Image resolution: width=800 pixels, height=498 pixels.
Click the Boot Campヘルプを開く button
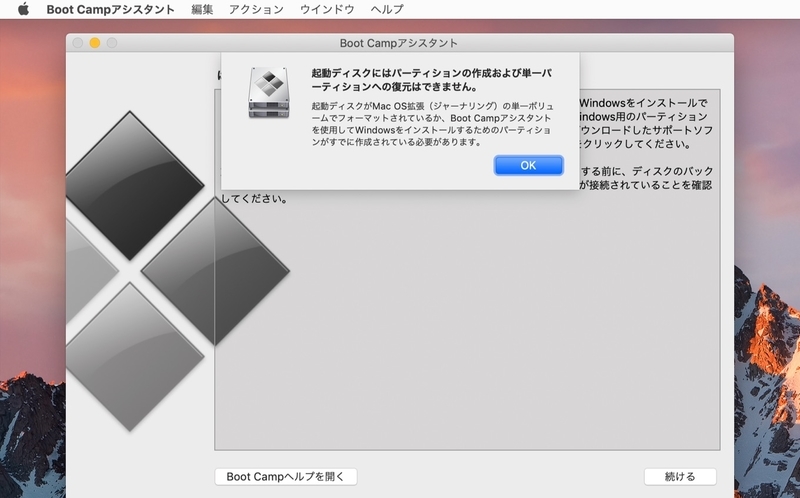pyautogui.click(x=286, y=477)
